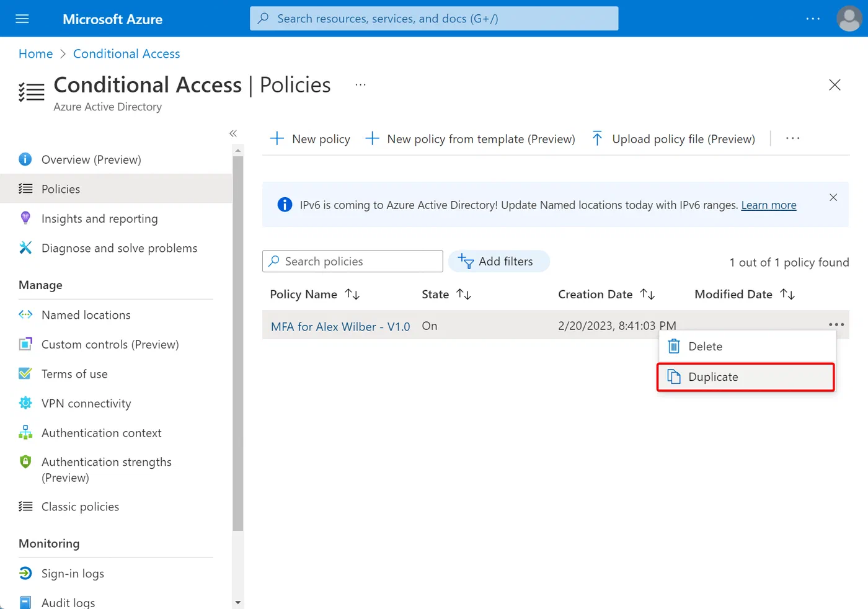Screen dimensions: 868x609
Task: Open the Conditional Access breadcrumb link
Action: tap(126, 54)
